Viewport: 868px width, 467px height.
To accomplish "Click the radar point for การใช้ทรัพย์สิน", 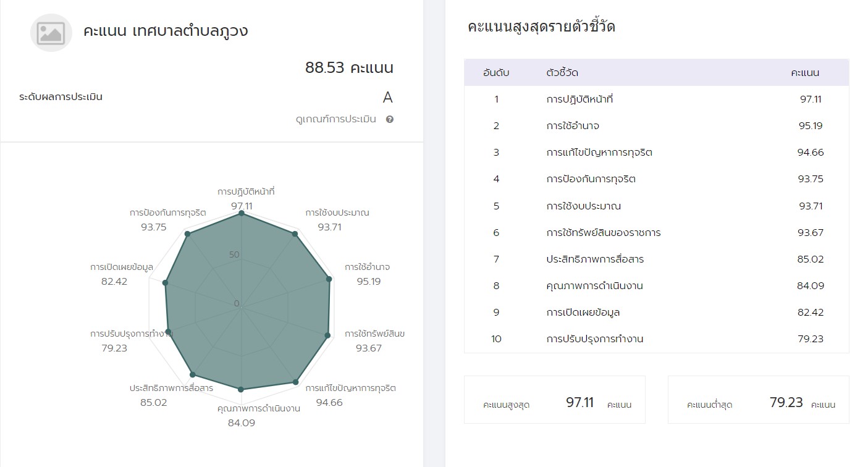I will coord(327,335).
